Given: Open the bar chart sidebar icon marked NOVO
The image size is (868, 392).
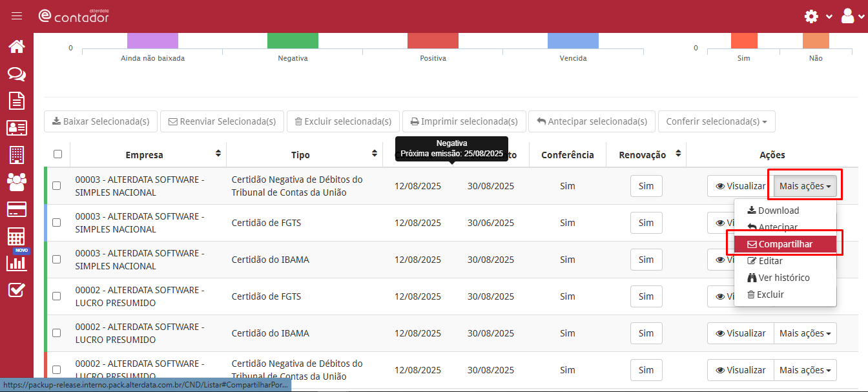Looking at the screenshot, I should point(17,262).
